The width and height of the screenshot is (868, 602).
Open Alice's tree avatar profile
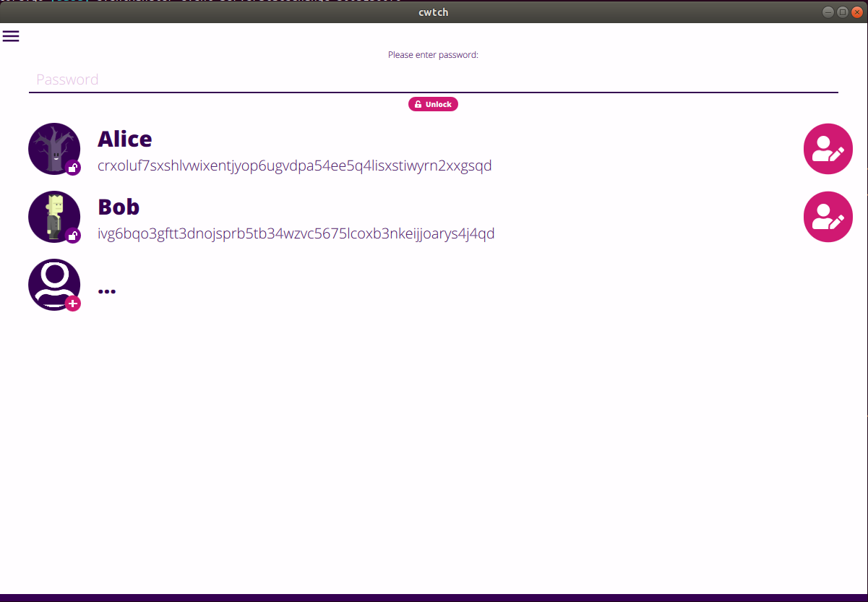[54, 149]
